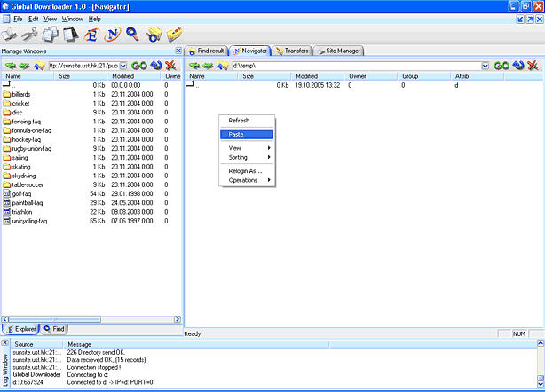Choose Paste from the context menu
Viewport: 545px width, 392px height.
pyautogui.click(x=247, y=135)
